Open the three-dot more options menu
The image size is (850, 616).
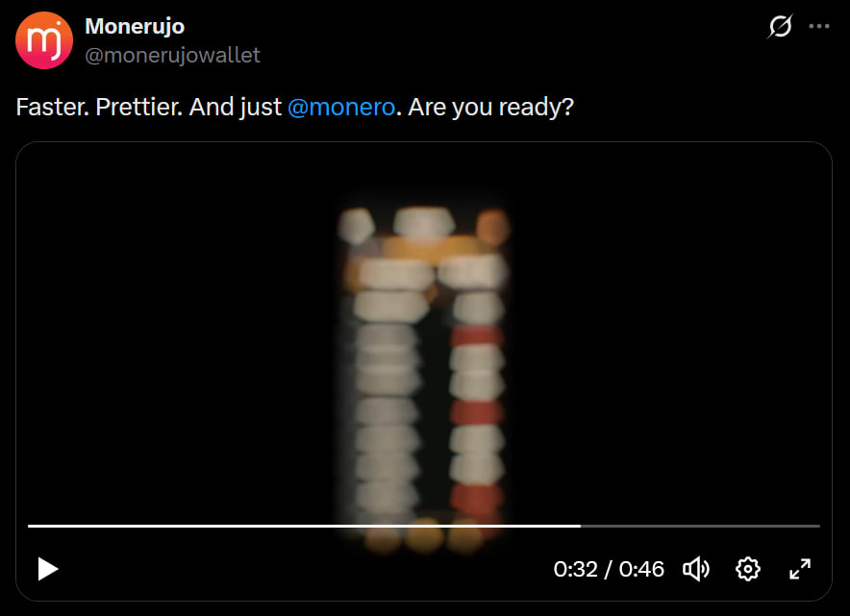coord(819,26)
